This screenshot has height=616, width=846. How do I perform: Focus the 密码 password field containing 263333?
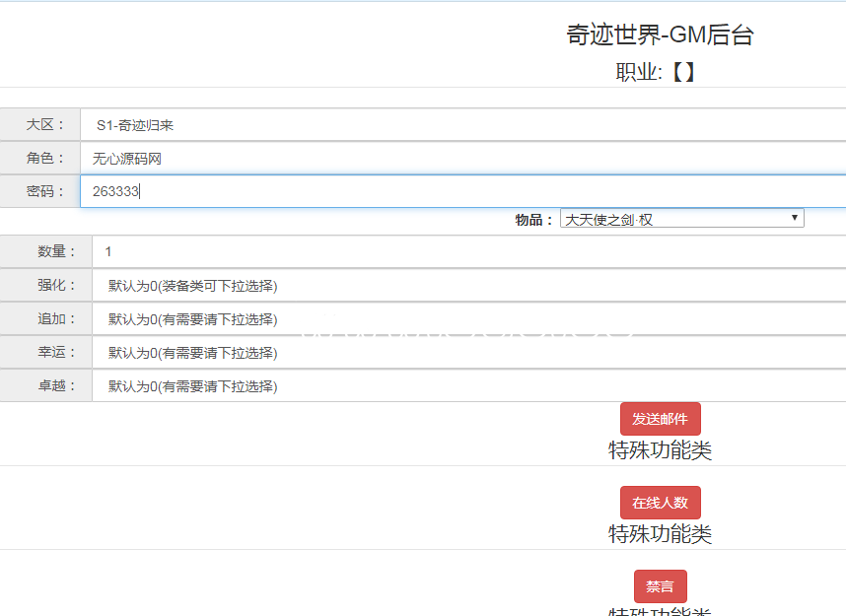461,192
